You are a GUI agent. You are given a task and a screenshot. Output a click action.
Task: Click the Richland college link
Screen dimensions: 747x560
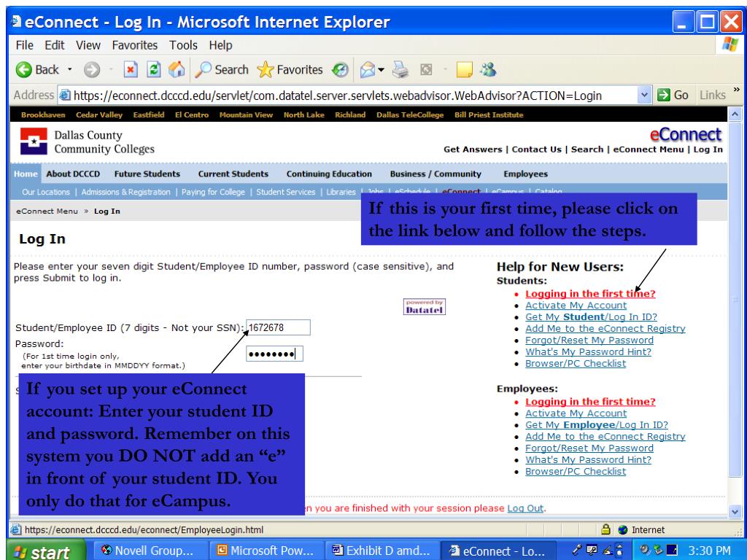coord(350,114)
